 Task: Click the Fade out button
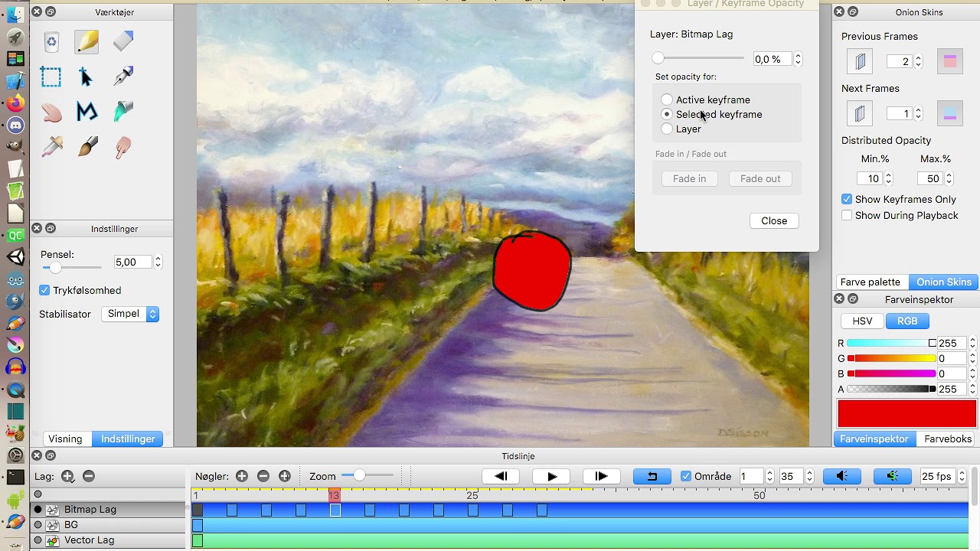pyautogui.click(x=760, y=178)
